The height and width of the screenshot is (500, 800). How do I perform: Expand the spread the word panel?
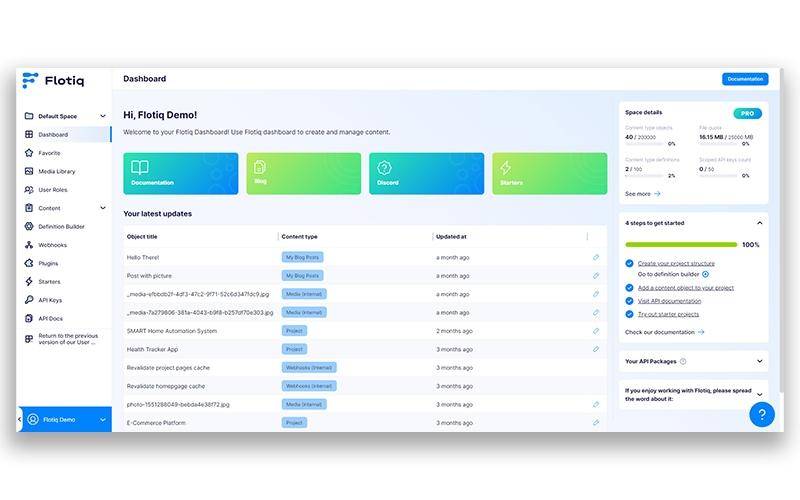coord(759,395)
